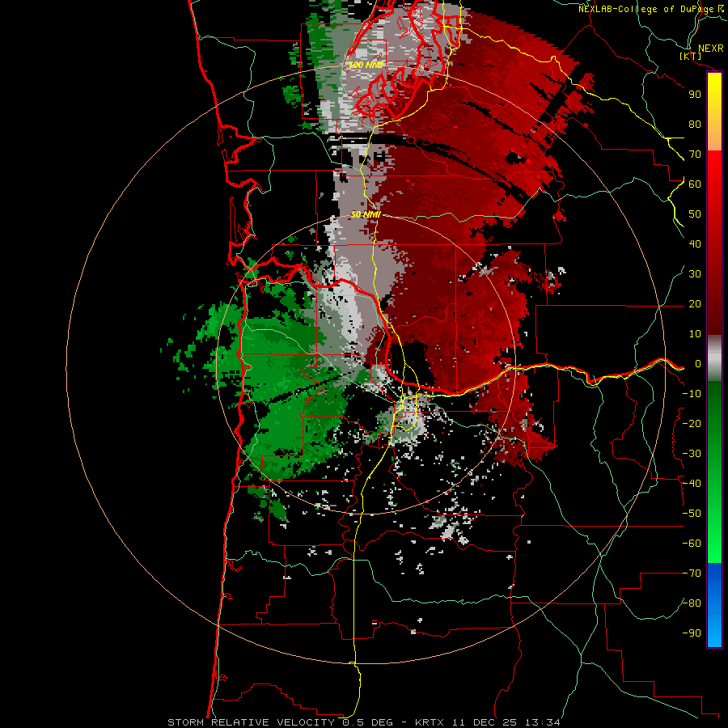The width and height of the screenshot is (728, 728).
Task: Click the -50 value on velocity scale
Action: coord(692,514)
